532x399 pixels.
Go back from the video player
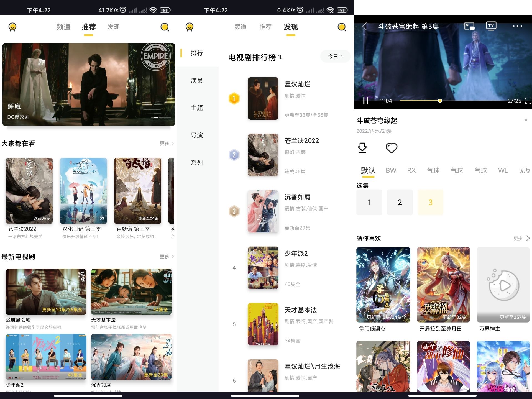(364, 26)
